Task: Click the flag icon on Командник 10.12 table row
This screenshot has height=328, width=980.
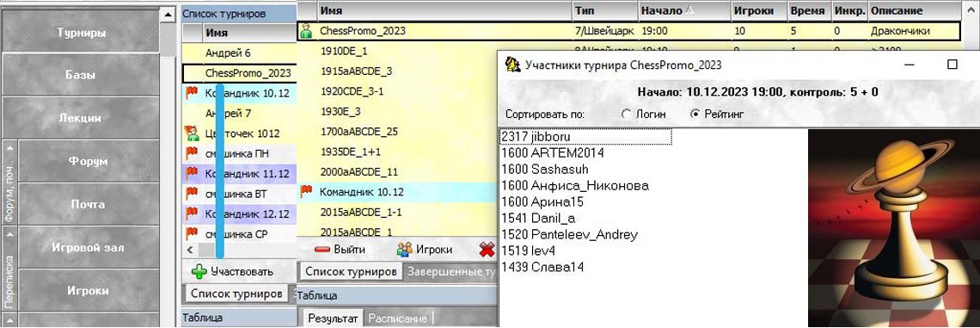Action: tap(306, 191)
